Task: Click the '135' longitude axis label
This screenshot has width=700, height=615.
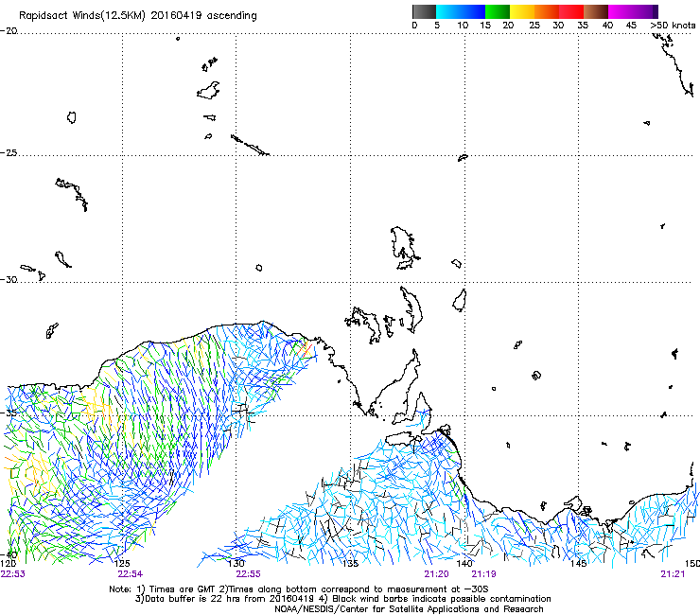Action: click(x=350, y=564)
